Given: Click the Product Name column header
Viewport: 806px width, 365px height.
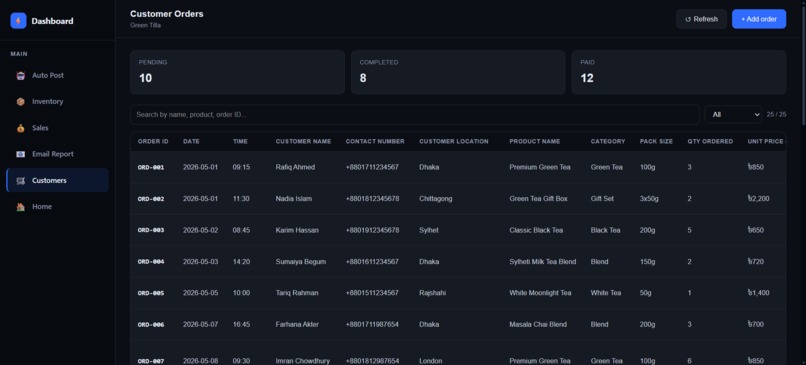Looking at the screenshot, I should pos(535,141).
